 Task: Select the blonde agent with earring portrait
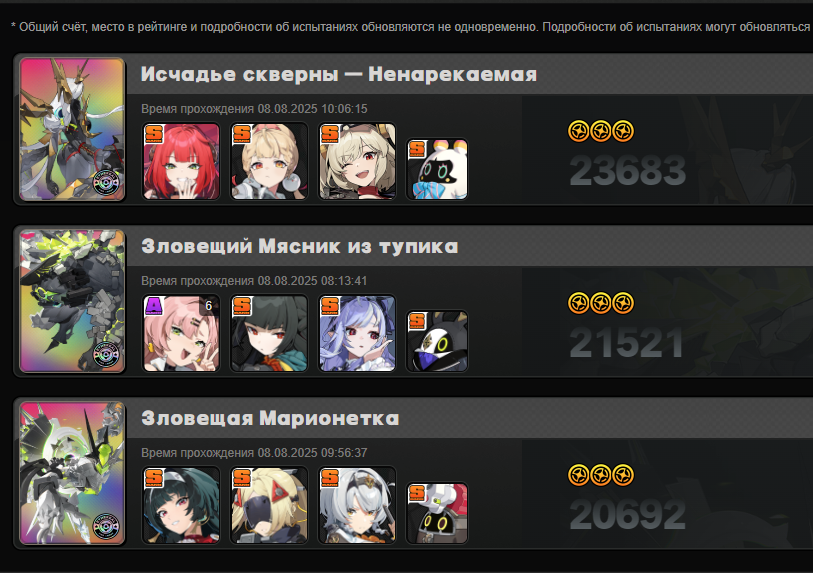[269, 161]
